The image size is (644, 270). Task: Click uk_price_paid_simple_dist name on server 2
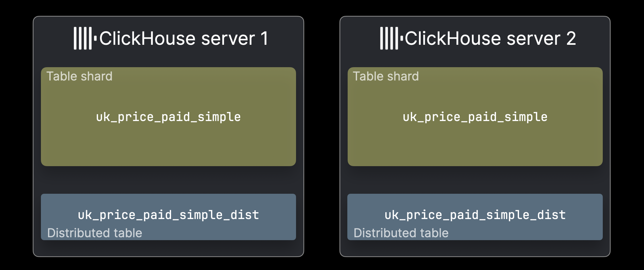point(475,215)
